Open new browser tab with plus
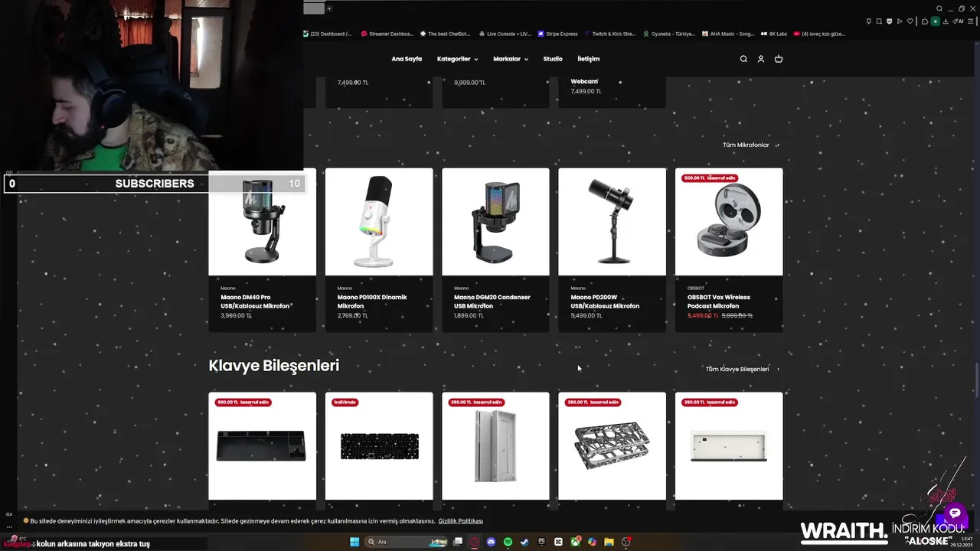The image size is (980, 551). [x=329, y=8]
